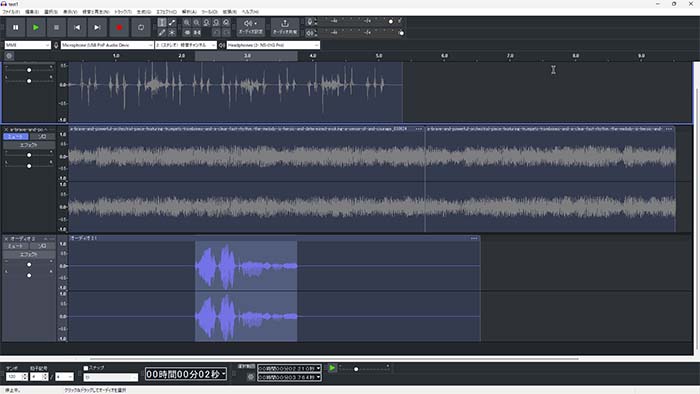Toggle the Loop playback button

click(x=141, y=28)
